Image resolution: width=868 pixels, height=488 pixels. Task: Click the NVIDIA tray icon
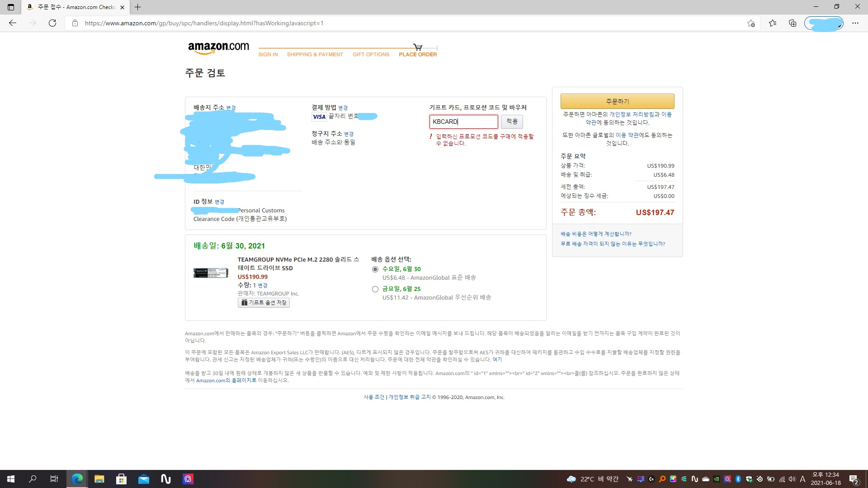pos(717,479)
